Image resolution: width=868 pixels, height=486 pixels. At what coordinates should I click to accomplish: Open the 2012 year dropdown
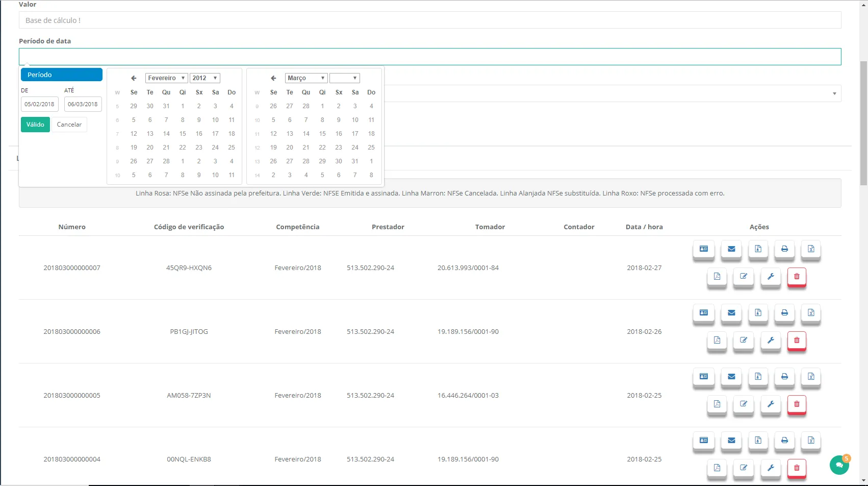[205, 78]
